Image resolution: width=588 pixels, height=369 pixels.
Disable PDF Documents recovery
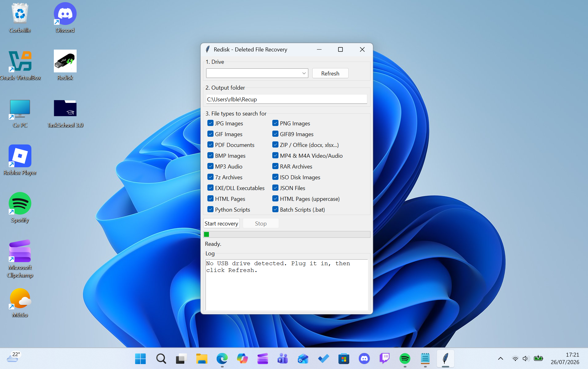click(x=210, y=145)
